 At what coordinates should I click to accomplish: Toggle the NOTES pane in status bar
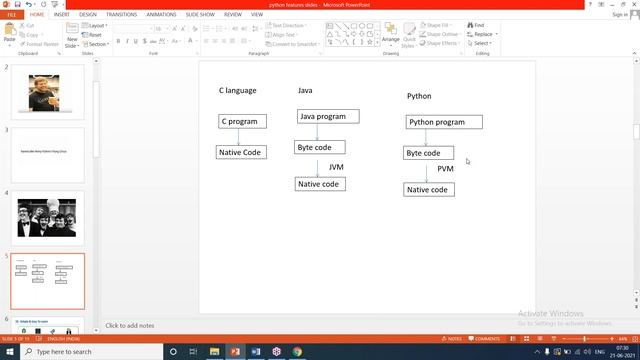(452, 339)
